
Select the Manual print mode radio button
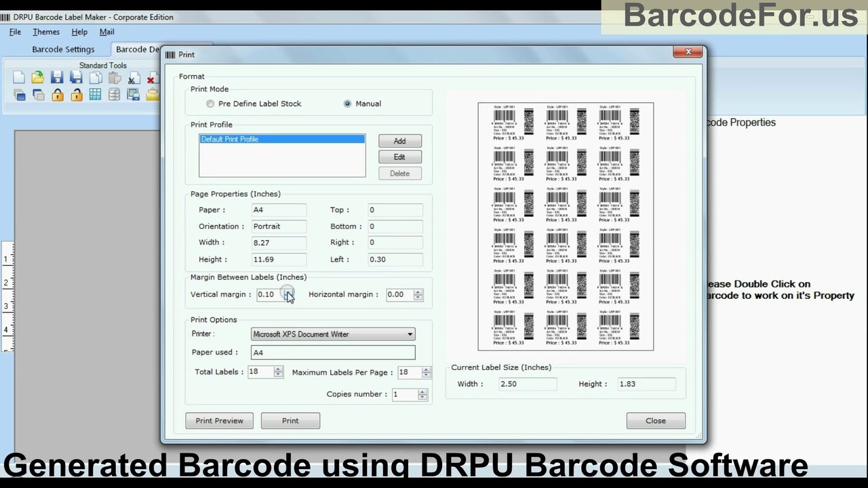347,104
